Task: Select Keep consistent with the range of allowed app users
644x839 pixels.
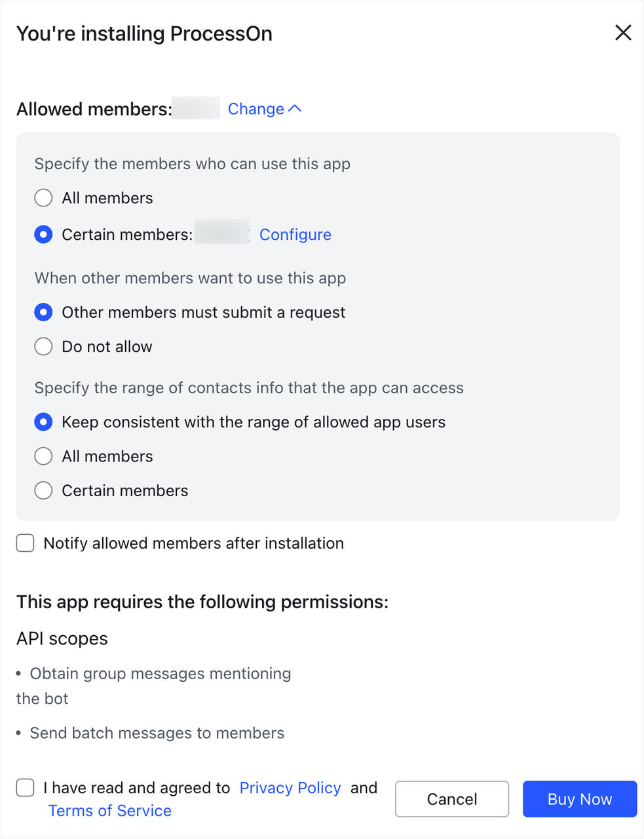Action: [x=43, y=421]
